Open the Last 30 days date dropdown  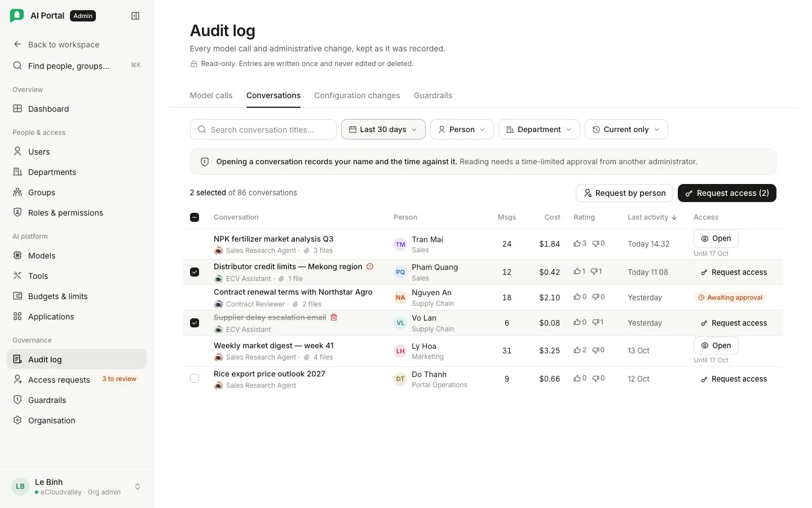(x=383, y=129)
